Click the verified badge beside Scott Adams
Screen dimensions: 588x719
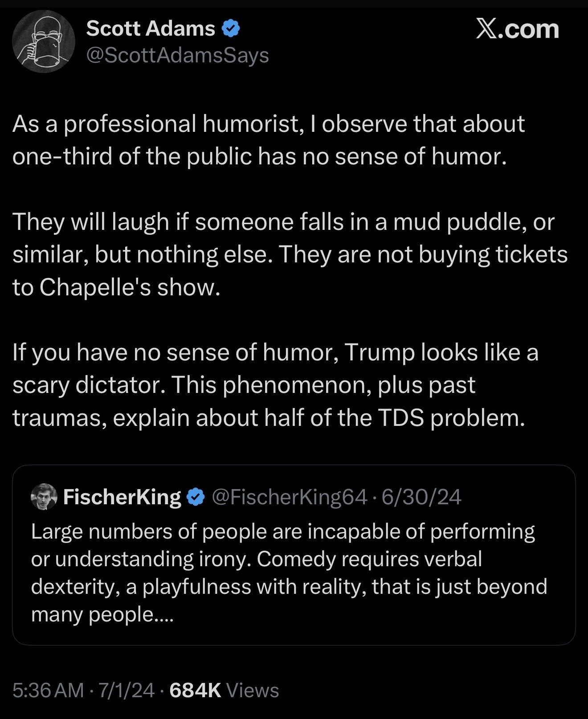(231, 29)
